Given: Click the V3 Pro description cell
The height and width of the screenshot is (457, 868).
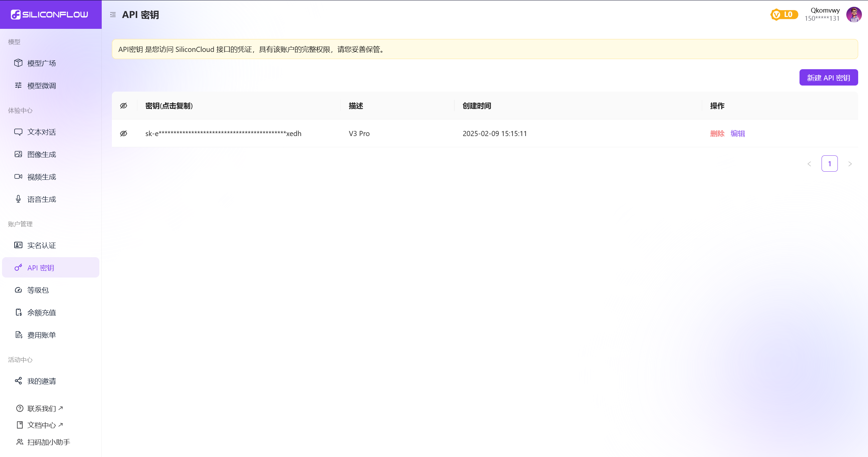Looking at the screenshot, I should point(359,133).
